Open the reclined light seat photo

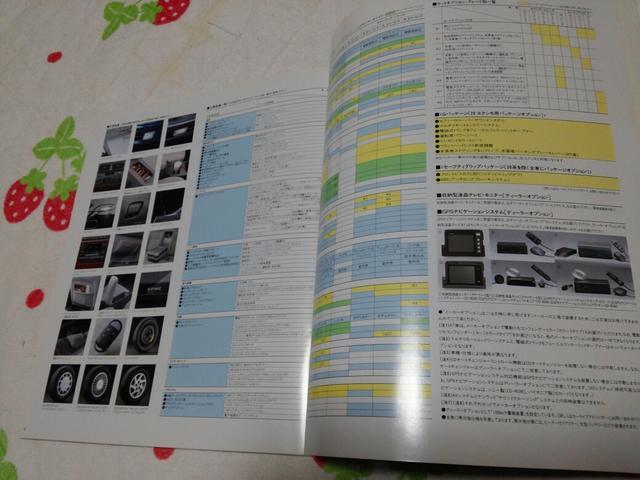(161, 247)
